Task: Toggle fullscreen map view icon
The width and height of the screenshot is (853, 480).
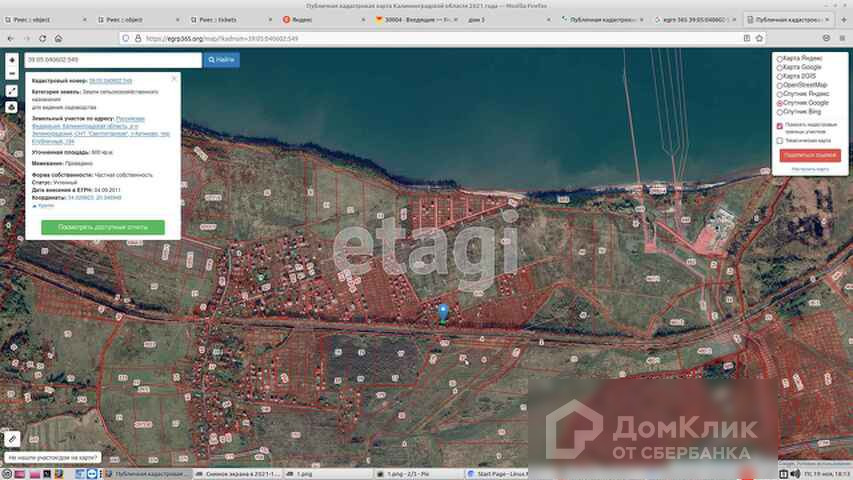Action: pos(11,90)
